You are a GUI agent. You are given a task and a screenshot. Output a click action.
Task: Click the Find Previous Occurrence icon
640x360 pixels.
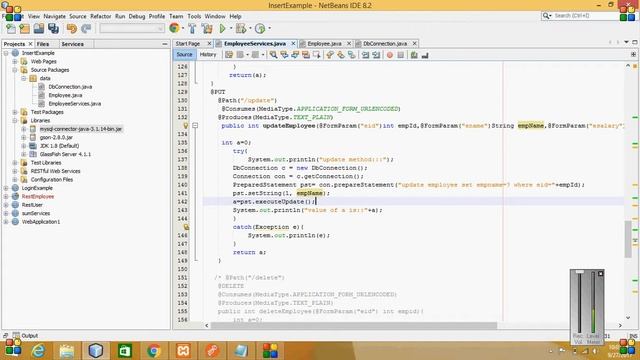click(284, 55)
